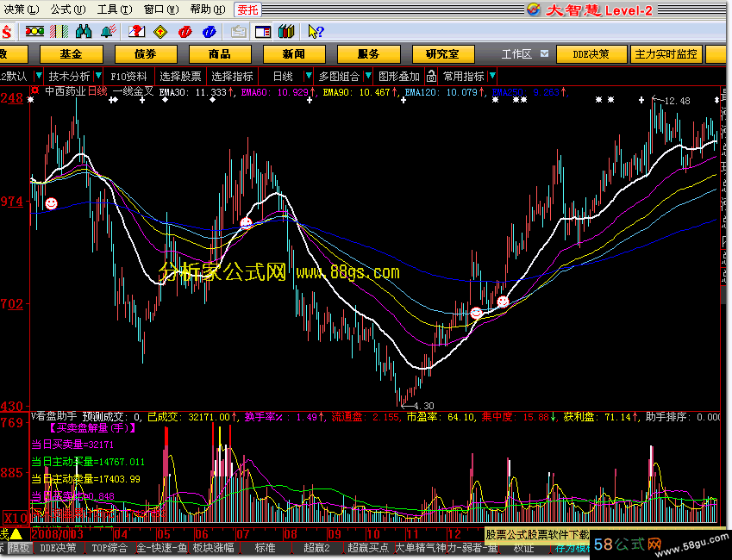
Task: Open the 服务 section
Action: point(369,54)
